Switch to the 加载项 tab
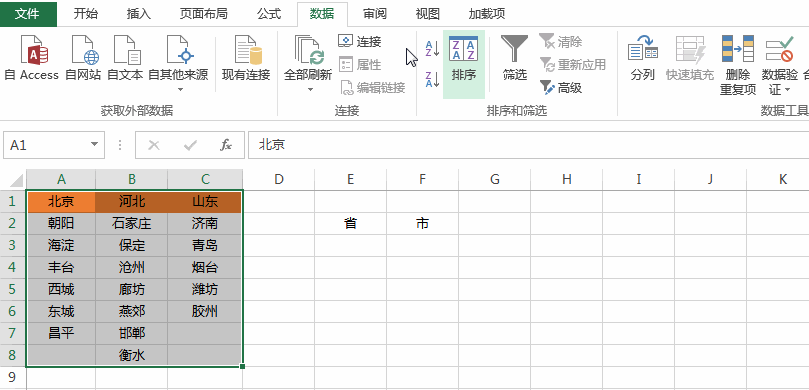Viewport: 809px width, 390px height. pyautogui.click(x=487, y=14)
